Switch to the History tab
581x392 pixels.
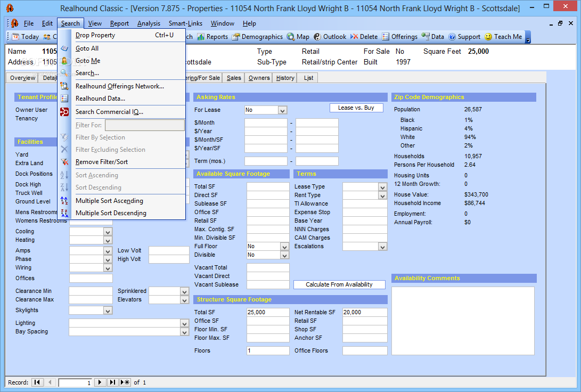click(285, 78)
